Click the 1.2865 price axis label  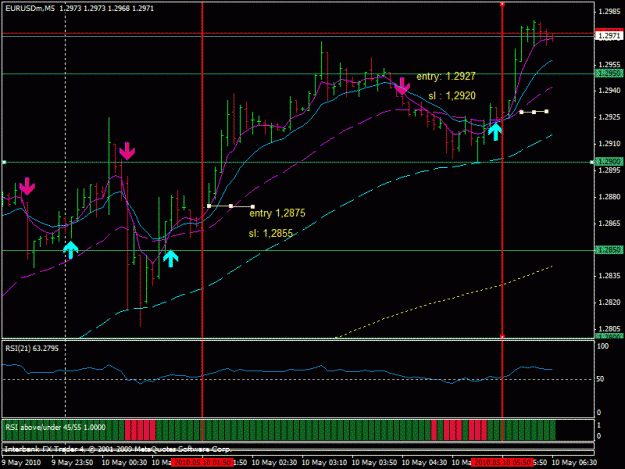point(609,224)
